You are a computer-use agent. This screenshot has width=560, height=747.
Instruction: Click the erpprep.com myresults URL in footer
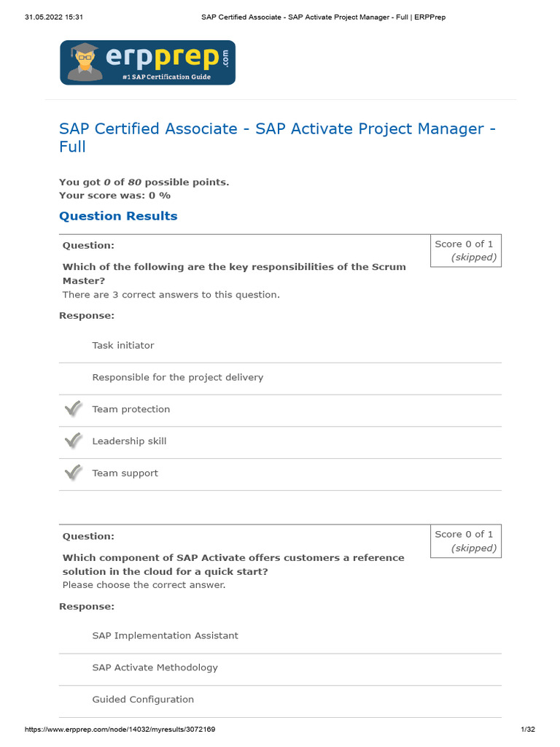click(120, 729)
